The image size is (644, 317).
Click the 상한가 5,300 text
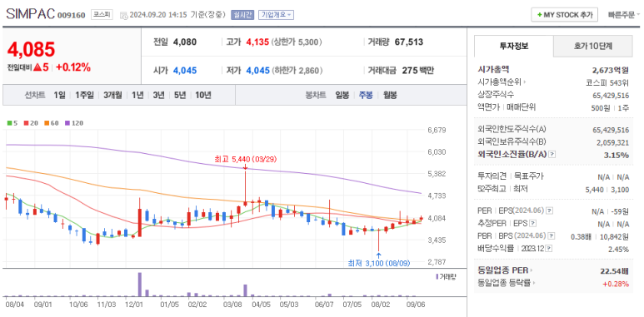click(x=296, y=42)
